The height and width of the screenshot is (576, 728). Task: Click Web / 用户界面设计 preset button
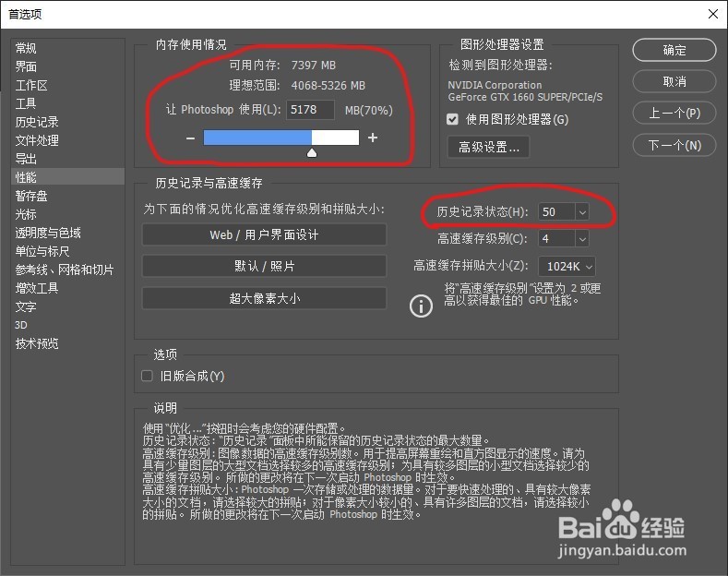(x=264, y=234)
